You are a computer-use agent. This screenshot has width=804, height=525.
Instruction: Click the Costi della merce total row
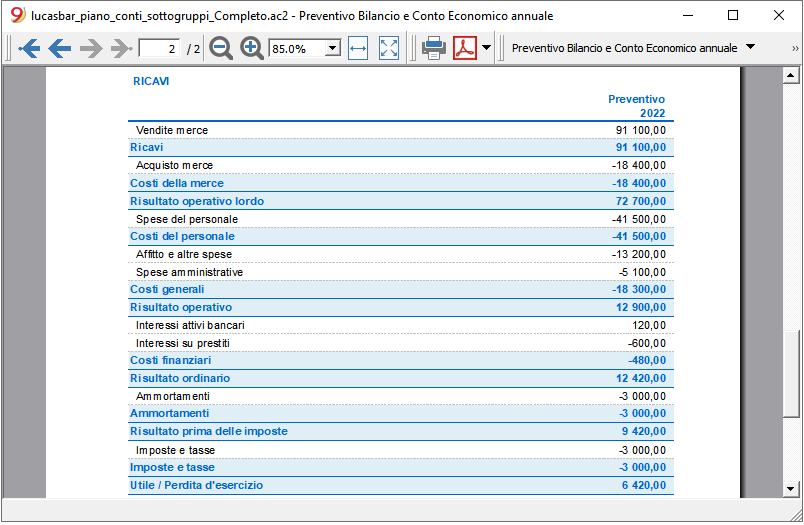[x=401, y=183]
